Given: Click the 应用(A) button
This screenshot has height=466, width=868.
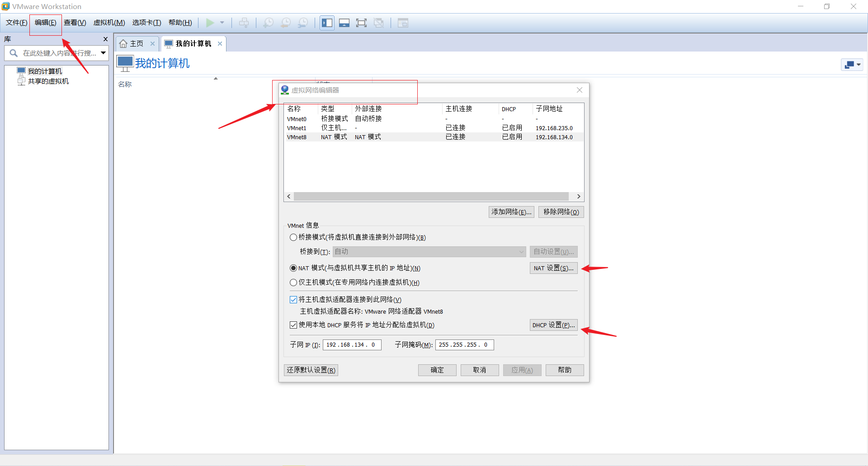Looking at the screenshot, I should point(522,370).
